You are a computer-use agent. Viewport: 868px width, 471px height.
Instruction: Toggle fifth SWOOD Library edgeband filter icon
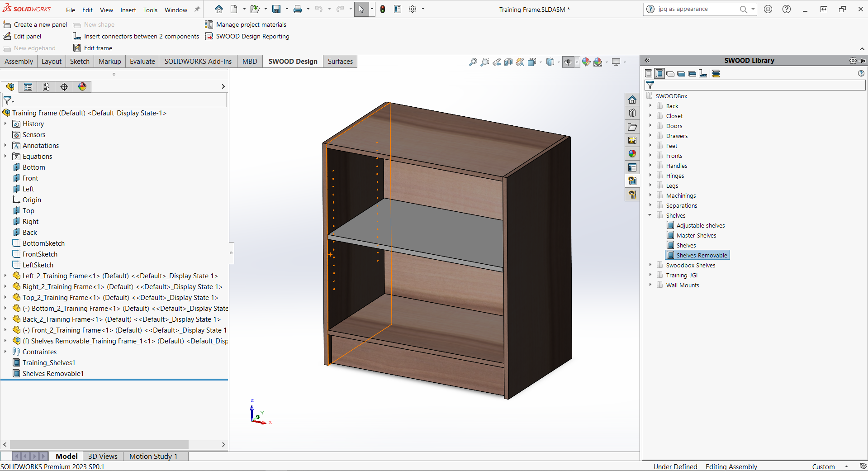click(x=692, y=74)
